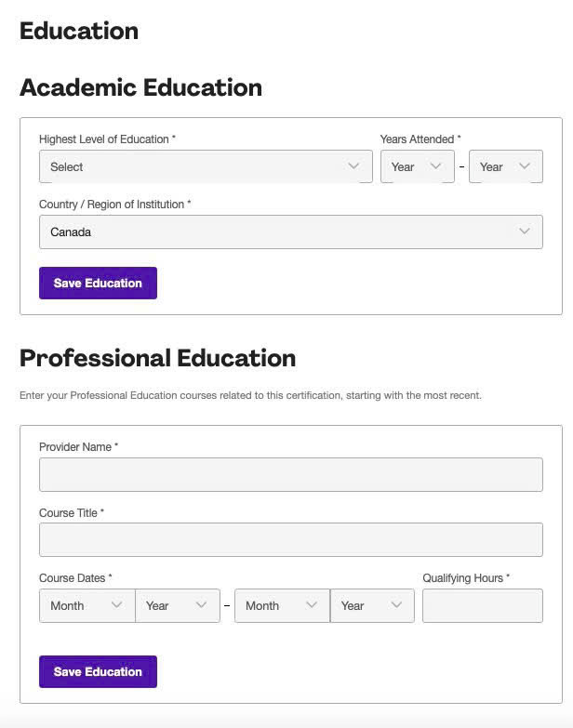Click the Country / Region of Institution label
573x728 pixels.
click(114, 205)
